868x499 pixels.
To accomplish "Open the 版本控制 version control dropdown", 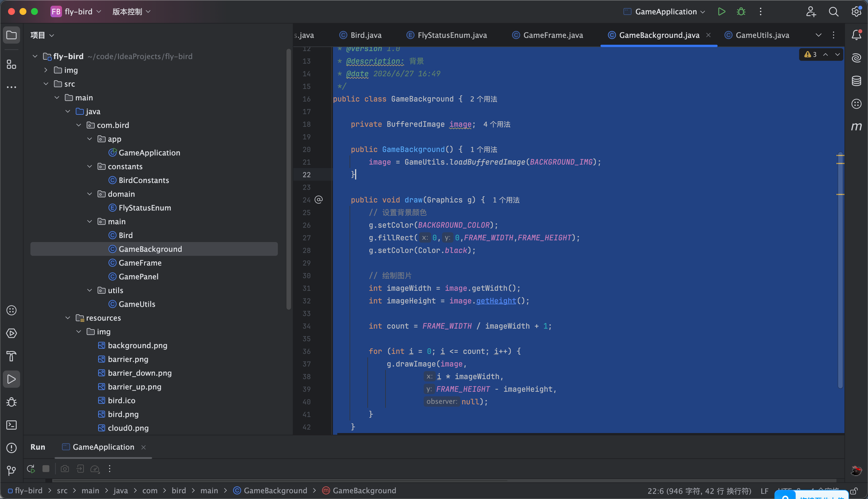I will click(132, 12).
